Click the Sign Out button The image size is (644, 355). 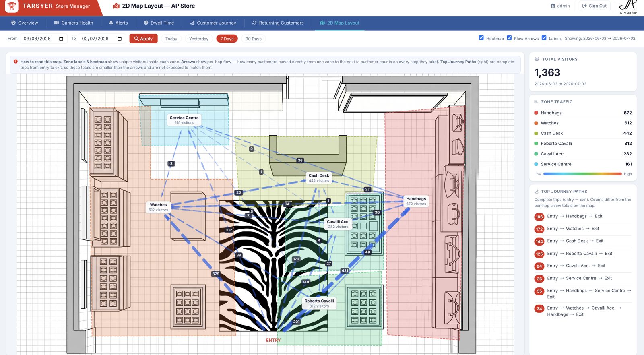[594, 6]
